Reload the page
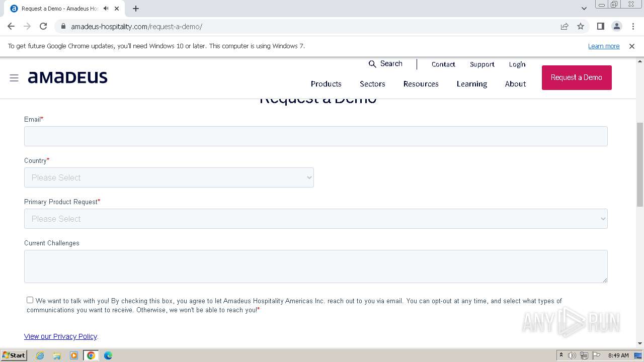The height and width of the screenshot is (362, 644). click(43, 26)
